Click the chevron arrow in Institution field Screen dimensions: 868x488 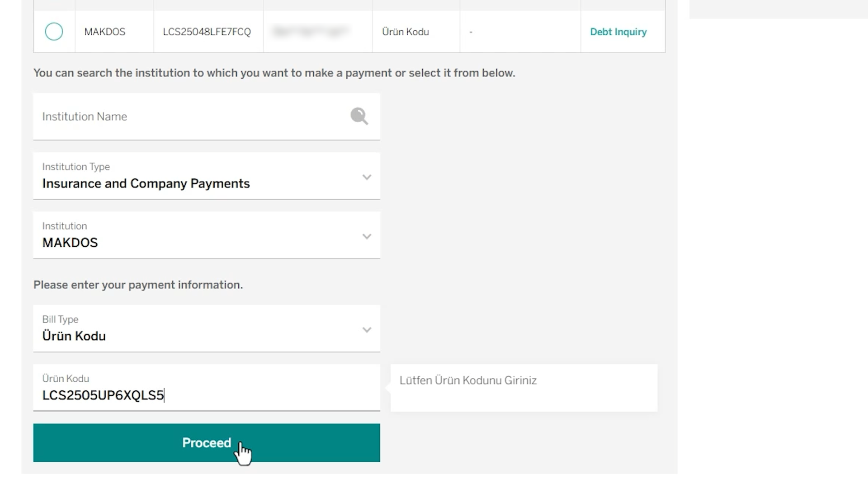tap(367, 236)
